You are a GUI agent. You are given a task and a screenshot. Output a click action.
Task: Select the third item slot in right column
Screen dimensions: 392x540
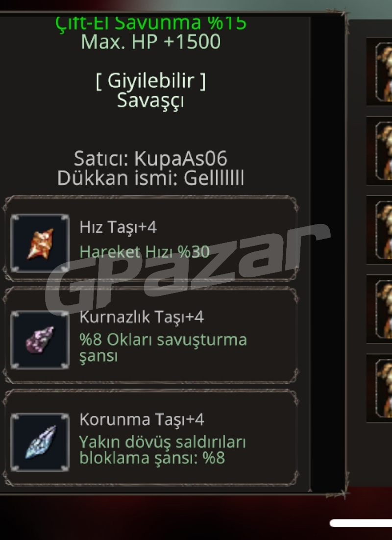coord(379,230)
